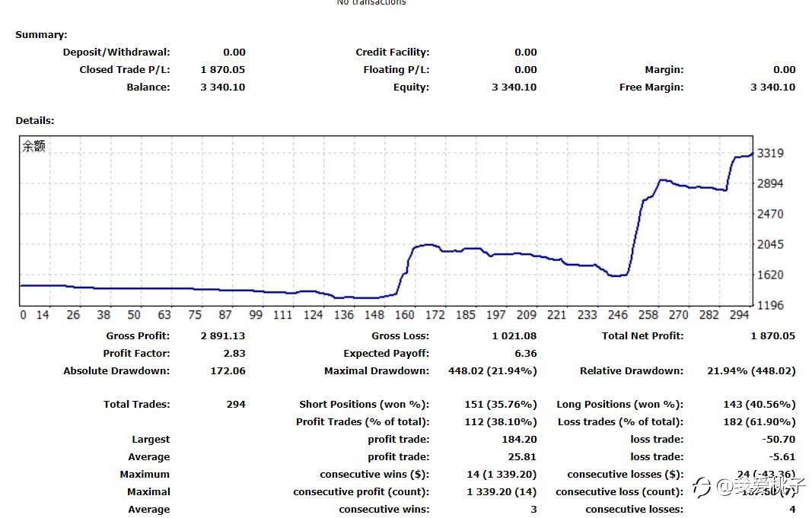Select the Long Positions (won %) label
Viewport: 812px width, 518px height.
coord(620,405)
